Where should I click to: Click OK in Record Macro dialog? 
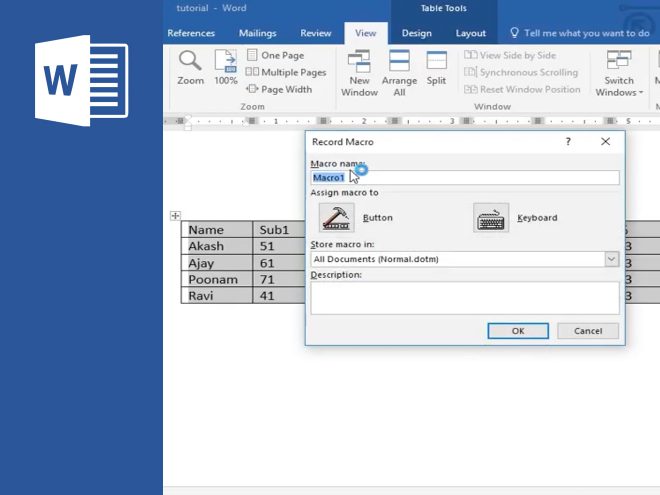[x=517, y=331]
